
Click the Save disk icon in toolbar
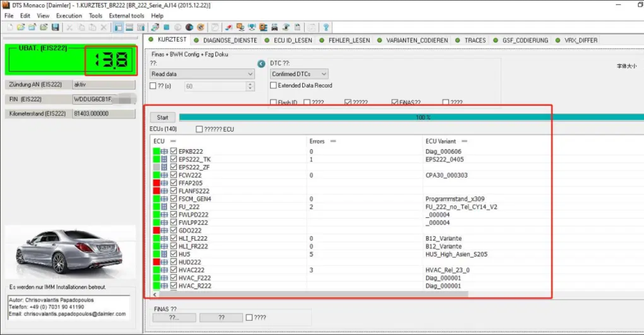coord(55,27)
